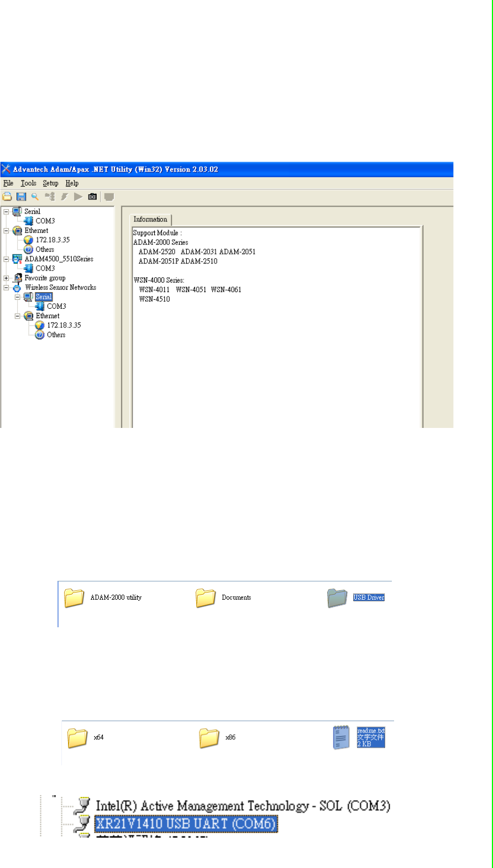The image size is (493, 868).
Task: Select the top-level Serial tree item
Action: pos(32,211)
